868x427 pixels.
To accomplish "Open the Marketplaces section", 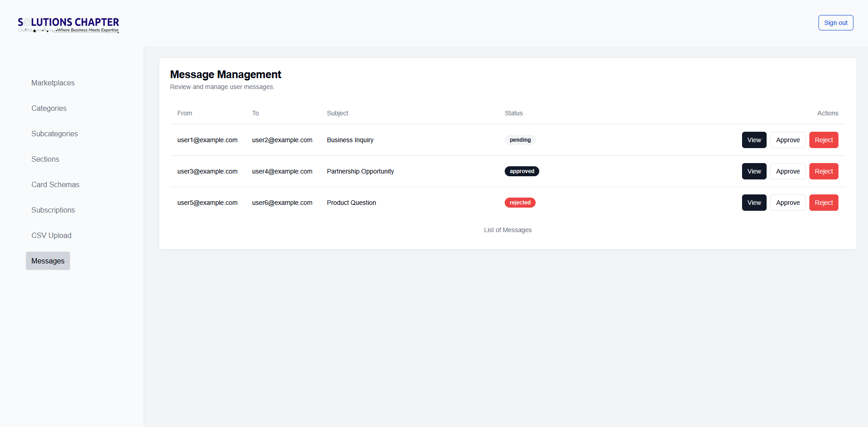I will [53, 83].
